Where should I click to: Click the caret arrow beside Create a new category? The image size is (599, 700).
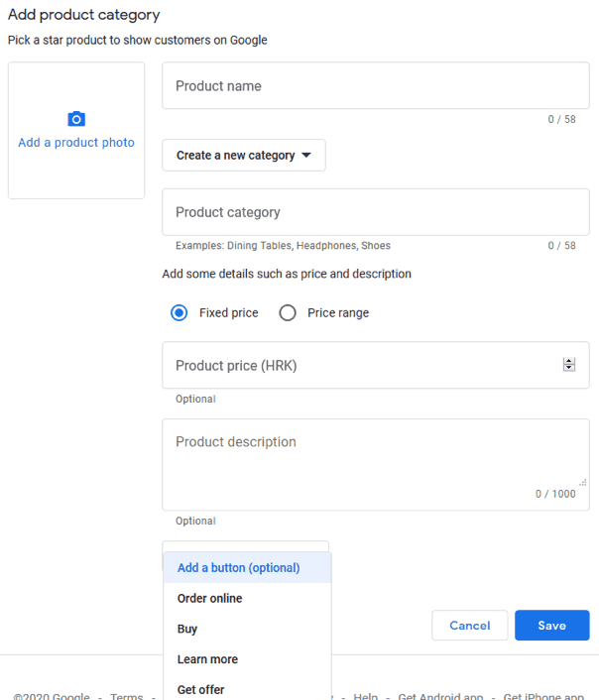click(306, 156)
